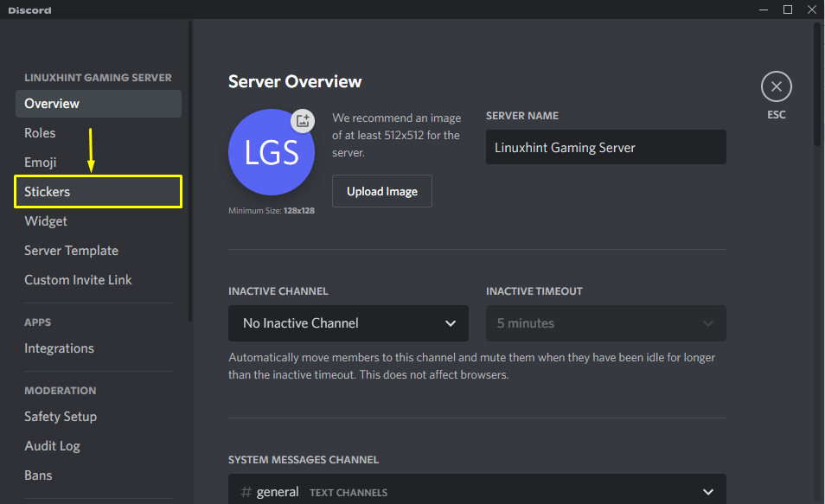Click the LGS server avatar circle
This screenshot has height=504, width=825.
(271, 152)
